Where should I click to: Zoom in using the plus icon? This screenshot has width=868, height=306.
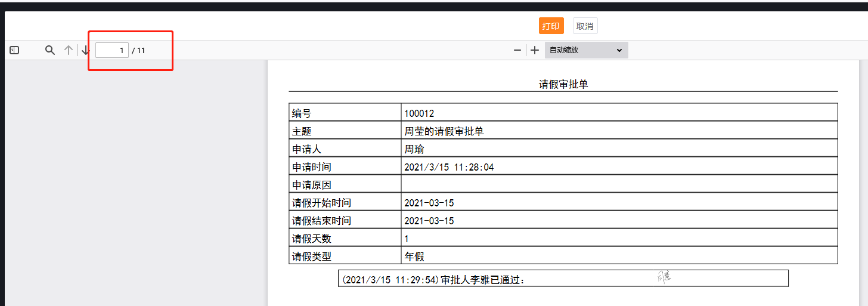click(x=535, y=51)
